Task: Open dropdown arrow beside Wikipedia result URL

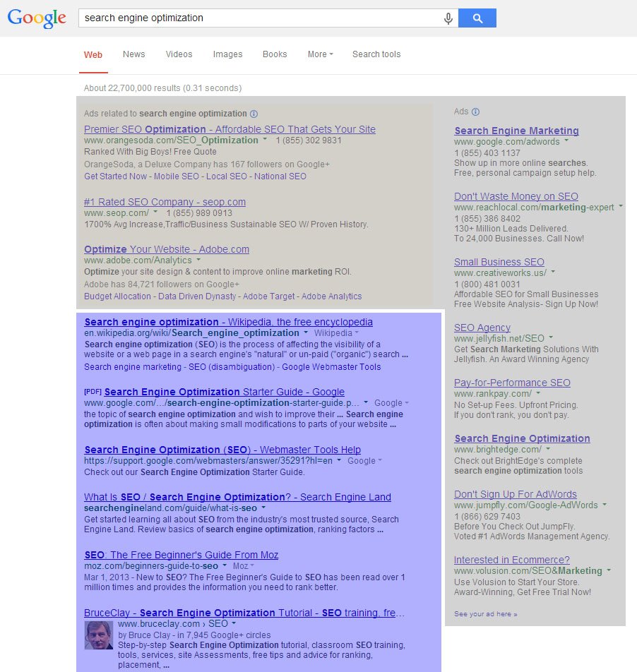Action: 306,332
